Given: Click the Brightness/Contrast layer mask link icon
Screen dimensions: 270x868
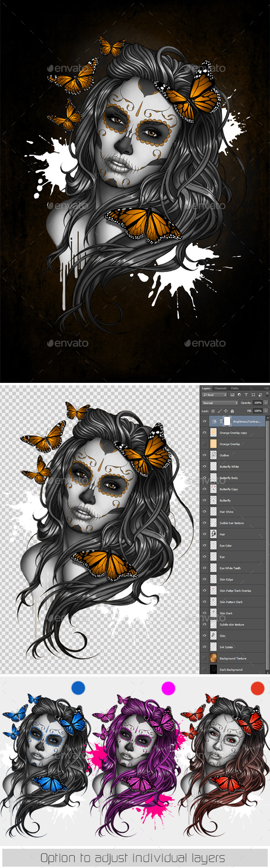Looking at the screenshot, I should [x=221, y=421].
